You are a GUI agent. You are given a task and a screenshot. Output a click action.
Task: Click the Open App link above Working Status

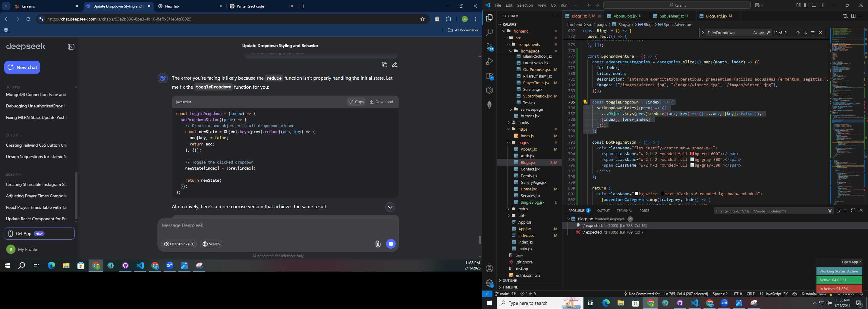point(851,262)
